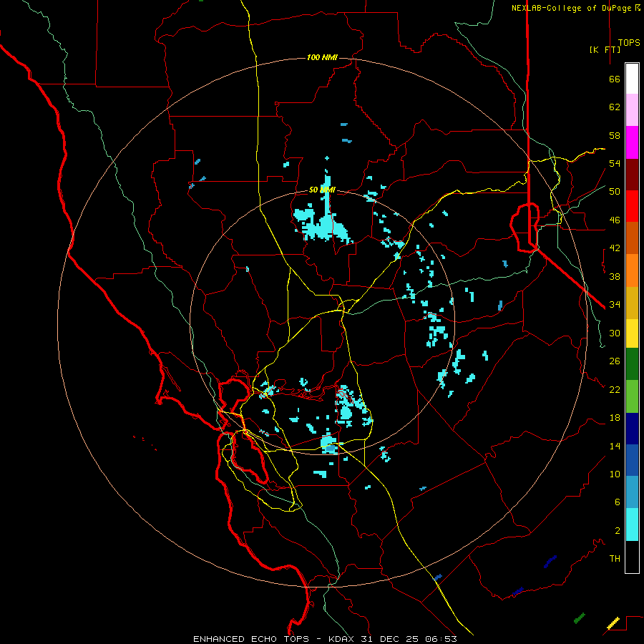This screenshot has width=644, height=644.
Task: Click the dark green legend swatch
Action: [632, 364]
